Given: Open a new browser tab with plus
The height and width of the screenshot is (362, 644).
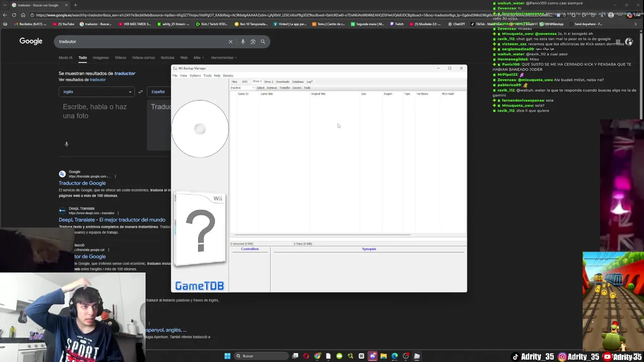Looking at the screenshot, I should (75, 5).
